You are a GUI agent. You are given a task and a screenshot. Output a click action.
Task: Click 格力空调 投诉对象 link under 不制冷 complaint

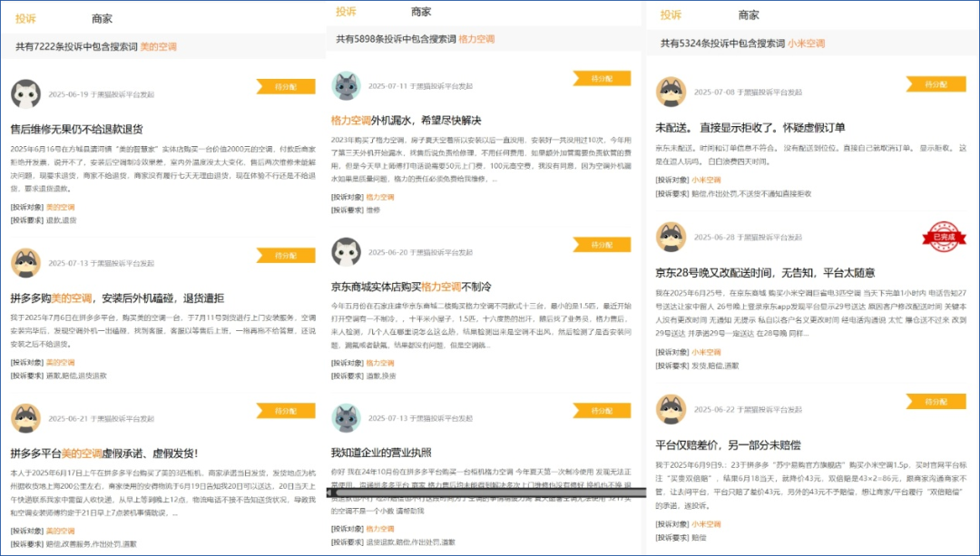[x=380, y=363]
